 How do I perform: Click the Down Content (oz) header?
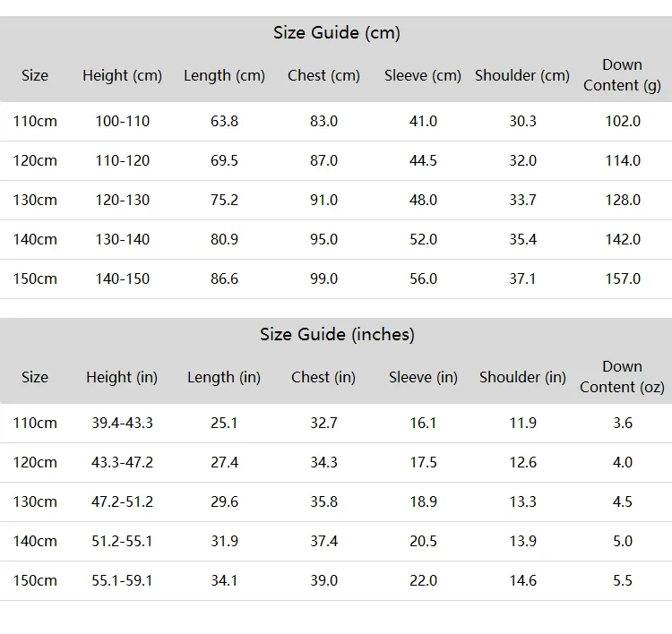pos(622,377)
